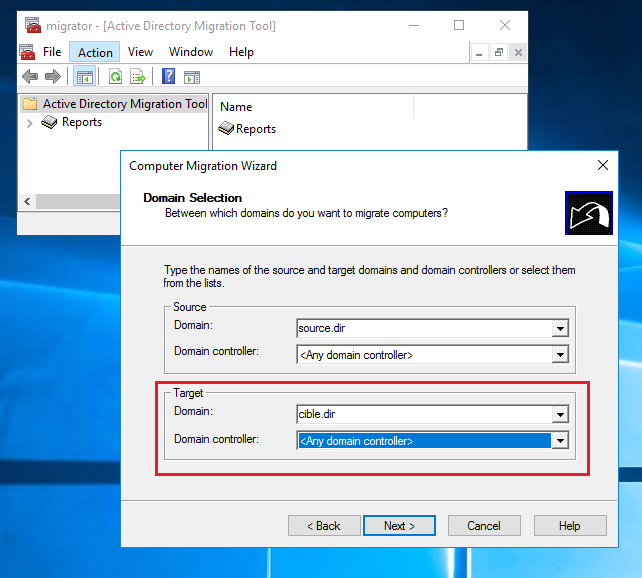The image size is (642, 578).
Task: Click the tree pane's left scroll arrow
Action: 27,201
